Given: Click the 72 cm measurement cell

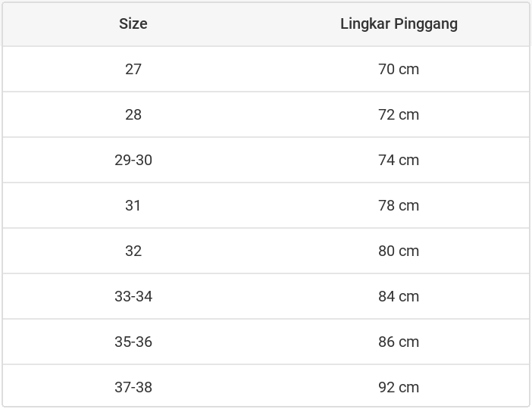Looking at the screenshot, I should [399, 114].
